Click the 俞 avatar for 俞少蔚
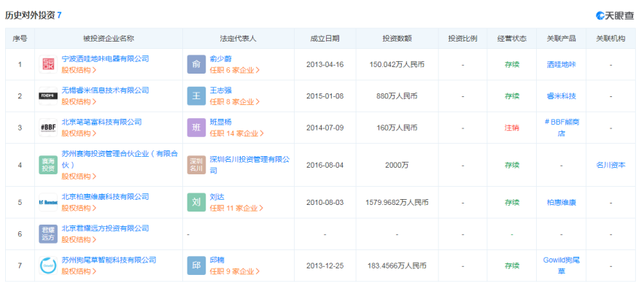This screenshot has height=291, width=644. pyautogui.click(x=196, y=64)
